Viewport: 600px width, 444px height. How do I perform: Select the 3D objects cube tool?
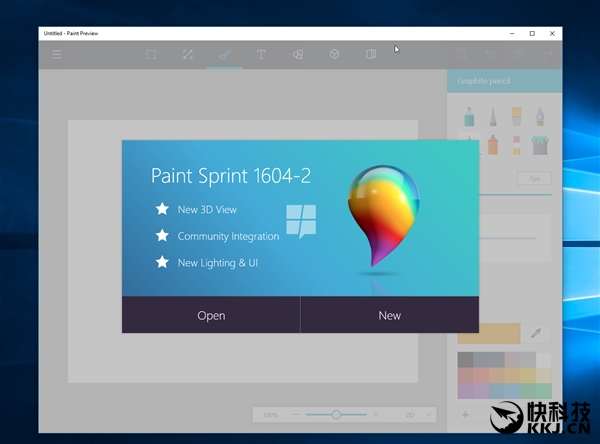pos(334,54)
